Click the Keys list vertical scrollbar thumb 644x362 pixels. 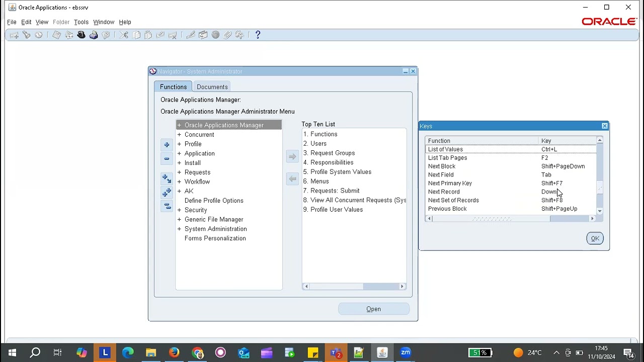pos(600,187)
